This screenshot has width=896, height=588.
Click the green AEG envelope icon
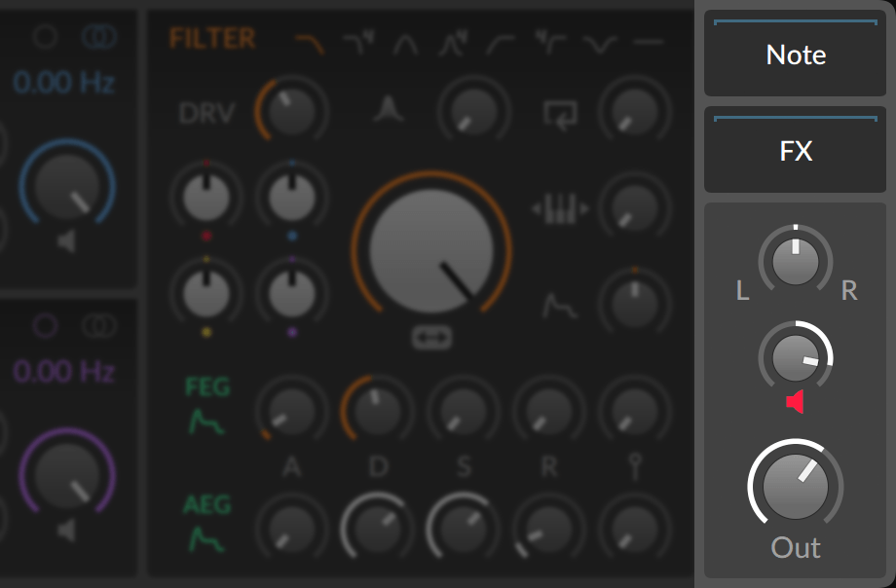coord(206,540)
